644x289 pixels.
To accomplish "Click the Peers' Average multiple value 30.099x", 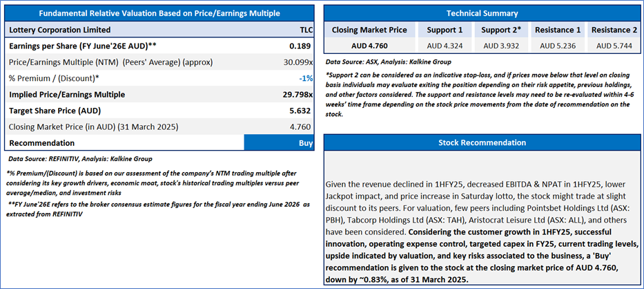I will coord(297,62).
